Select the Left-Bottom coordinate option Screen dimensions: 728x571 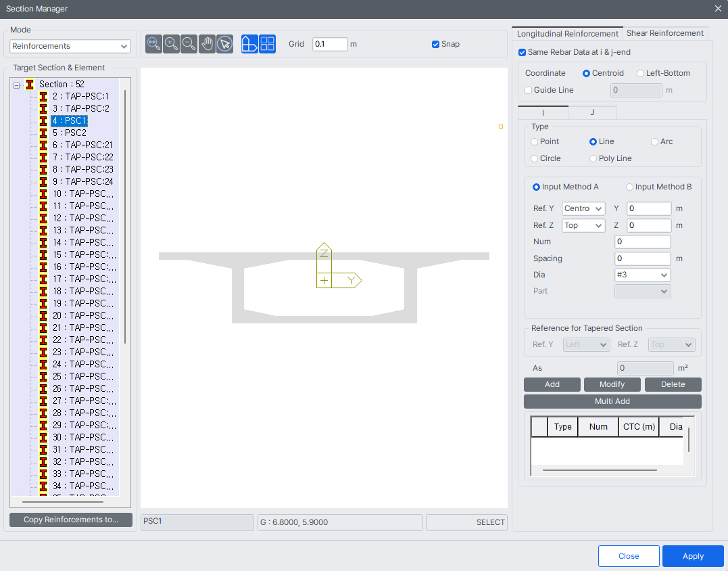640,74
